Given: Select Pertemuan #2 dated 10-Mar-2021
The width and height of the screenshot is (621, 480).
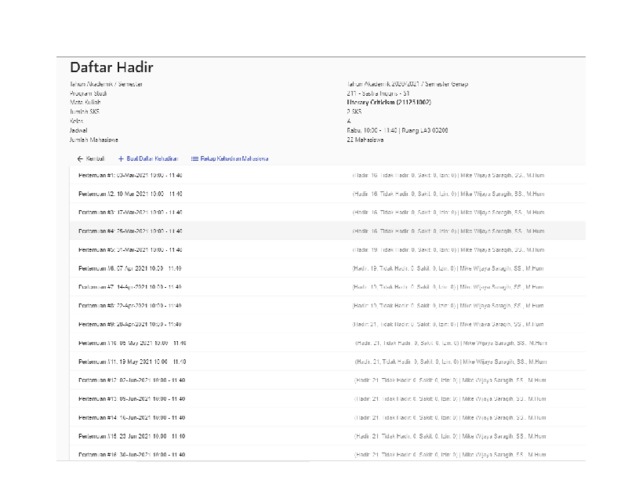Looking at the screenshot, I should [x=130, y=194].
